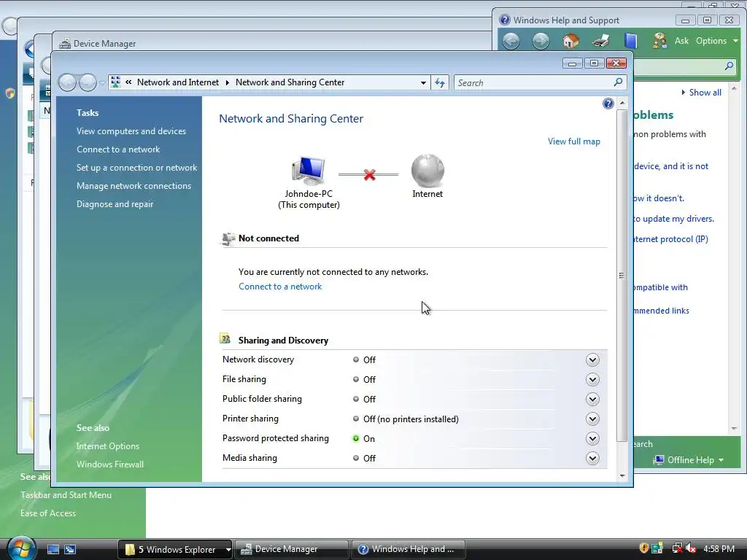Viewport: 747px width, 560px height.
Task: Click Diagnose and repair
Action: [115, 204]
